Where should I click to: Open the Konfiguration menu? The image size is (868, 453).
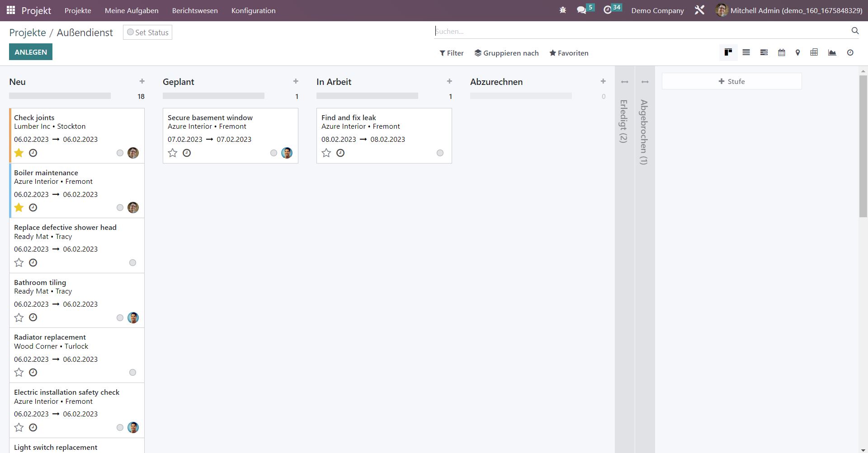(253, 10)
